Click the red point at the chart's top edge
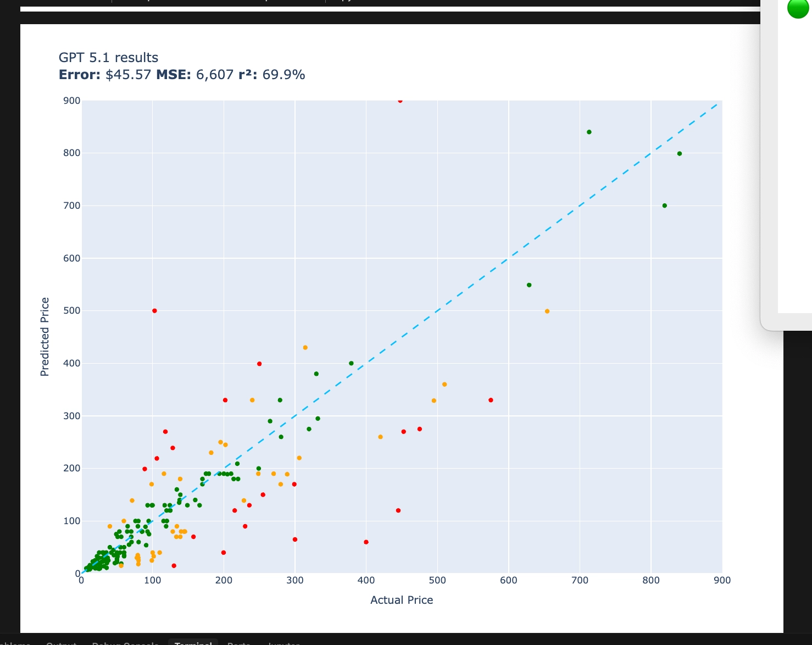812x645 pixels. (400, 101)
